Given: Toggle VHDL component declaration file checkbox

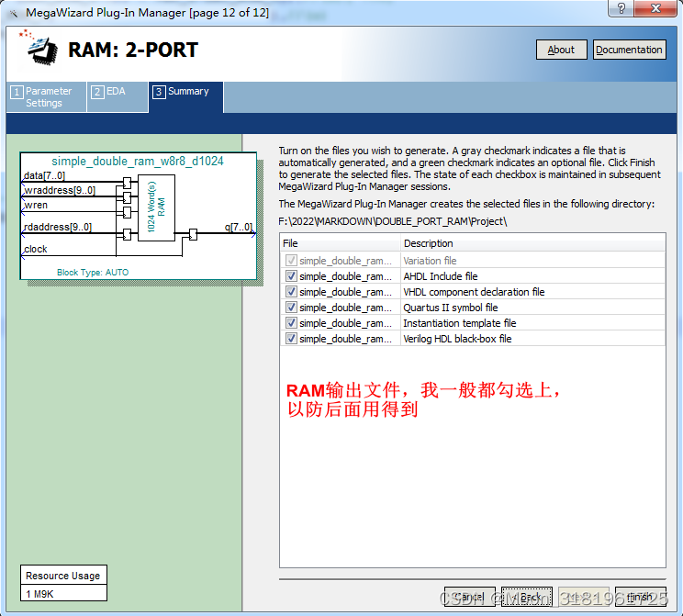Looking at the screenshot, I should [291, 292].
